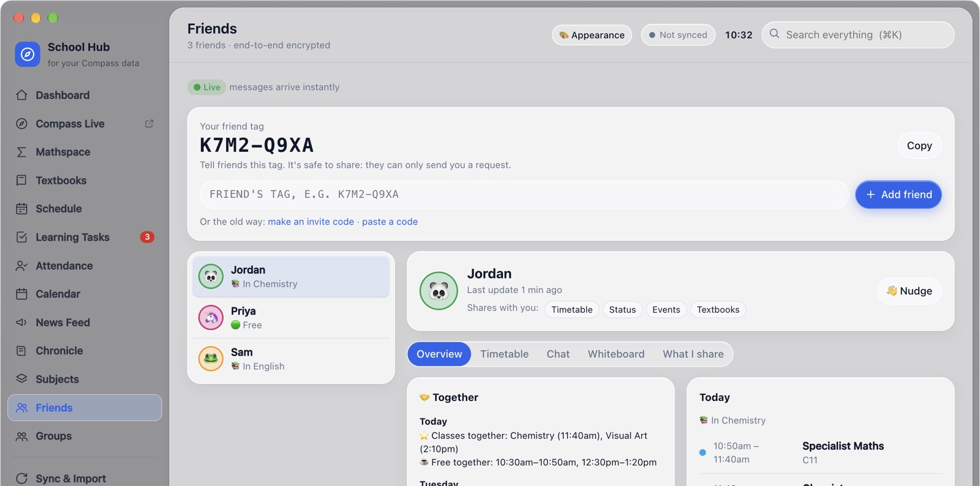Click the Textbooks share chip

[x=718, y=310]
